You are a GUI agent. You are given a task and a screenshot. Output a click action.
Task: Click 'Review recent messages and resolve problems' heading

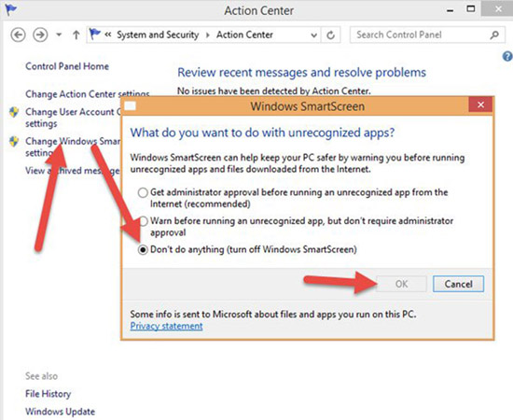pyautogui.click(x=301, y=73)
